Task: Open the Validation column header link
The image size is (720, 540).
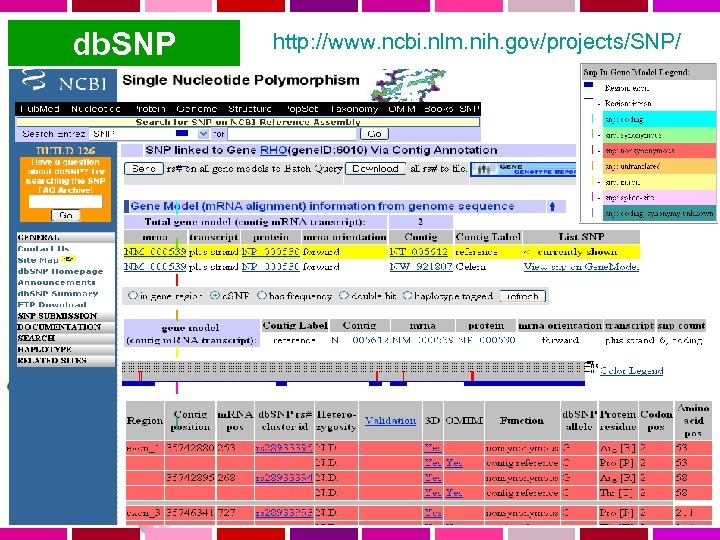Action: click(390, 420)
